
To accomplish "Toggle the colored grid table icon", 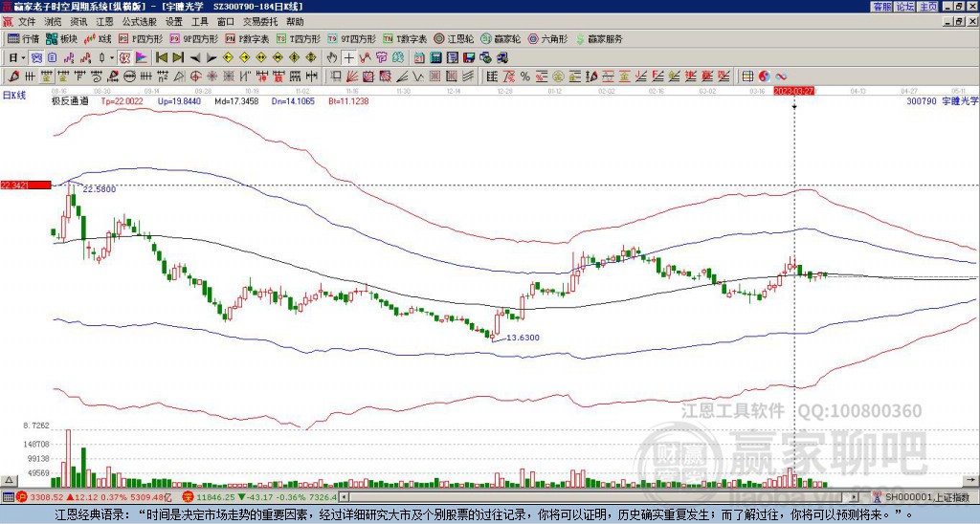I will (747, 76).
